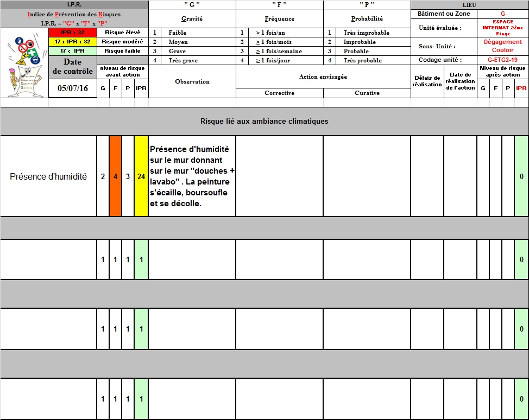Click 'Risque lié aux ambiance climatiques' section header
This screenshot has height=420, width=529.
264,121
